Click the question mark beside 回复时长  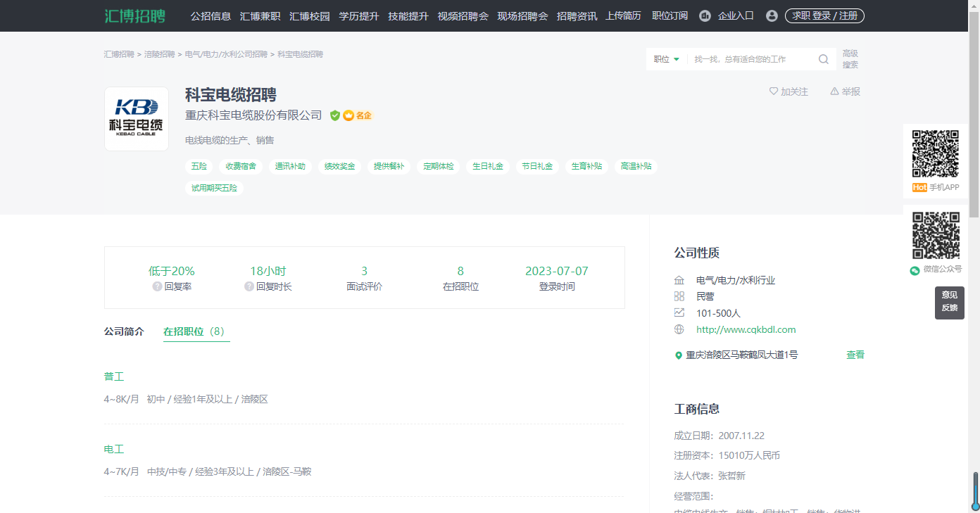(x=249, y=286)
